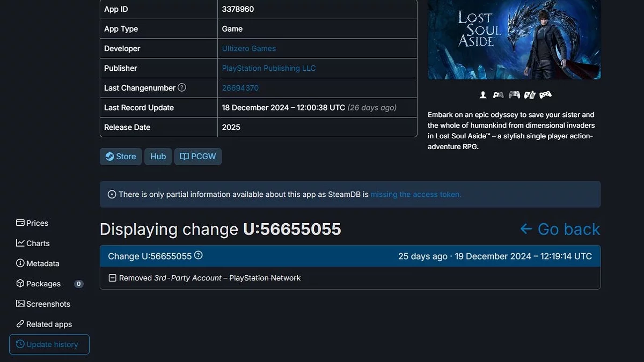Follow the PlayStation Publishing LLC link
The height and width of the screenshot is (362, 644).
pyautogui.click(x=269, y=68)
